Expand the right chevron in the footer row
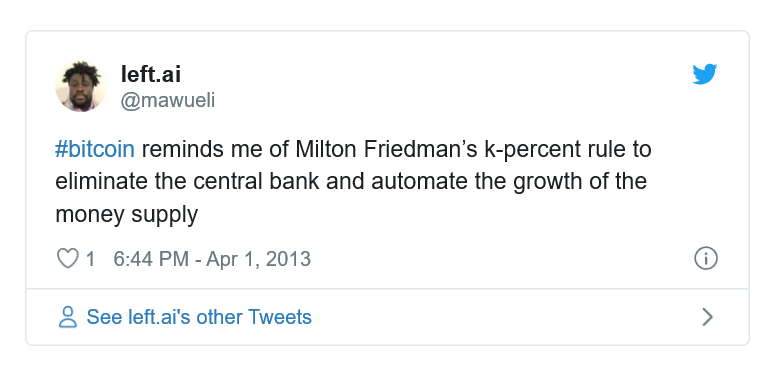 point(707,317)
